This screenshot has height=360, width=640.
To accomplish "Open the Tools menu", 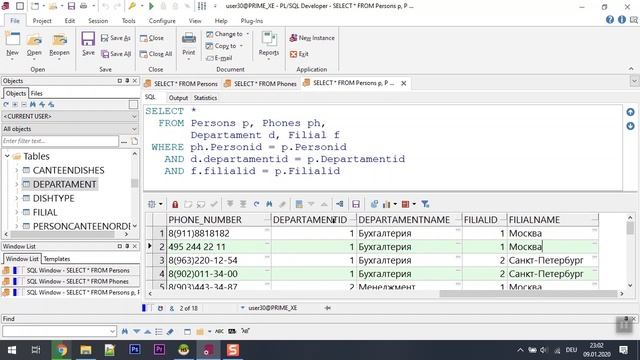I will (128, 21).
